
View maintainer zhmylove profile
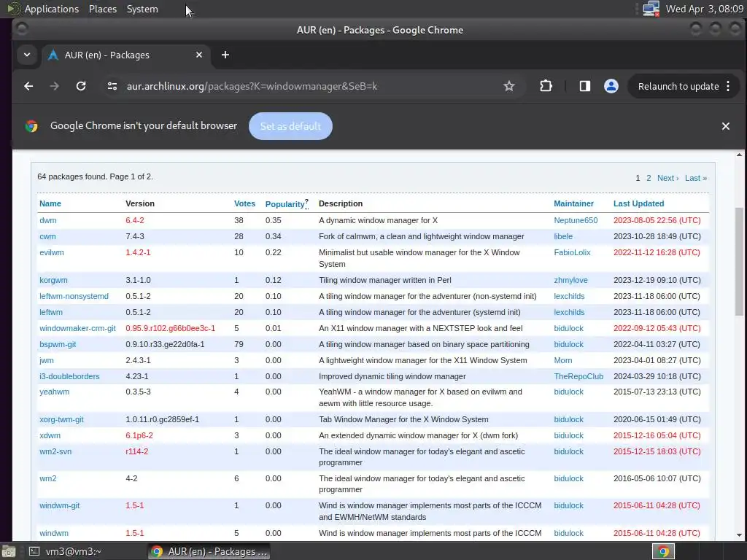pos(570,280)
